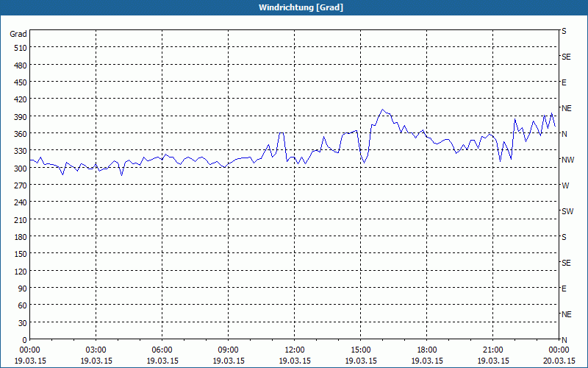Select the 480 degree axis label

tap(21, 66)
